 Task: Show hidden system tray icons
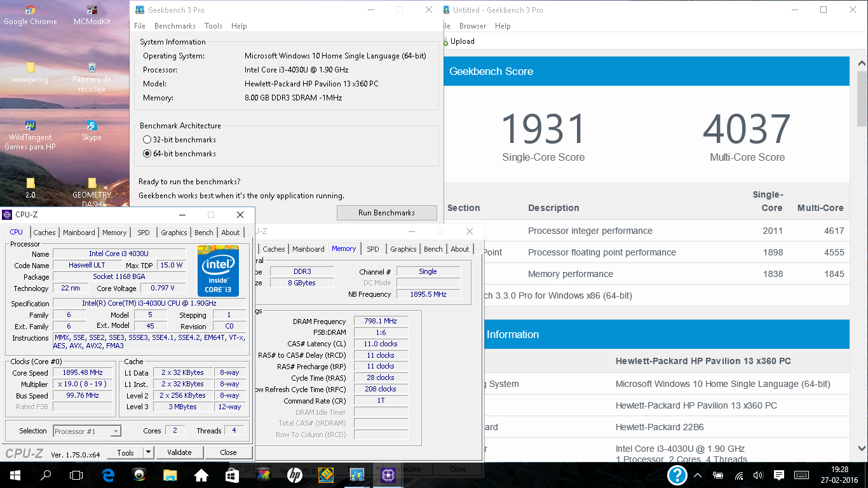pos(698,475)
